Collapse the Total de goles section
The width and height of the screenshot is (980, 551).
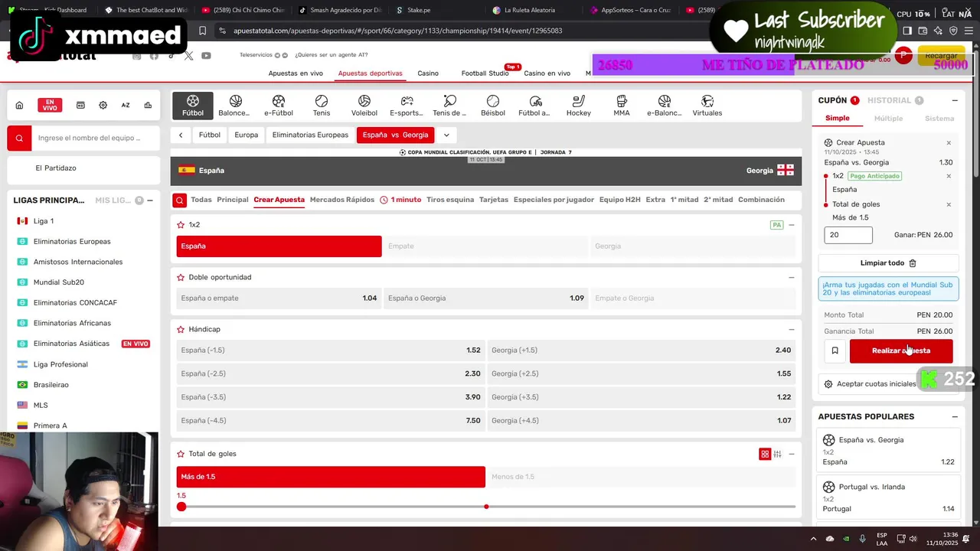pyautogui.click(x=792, y=454)
